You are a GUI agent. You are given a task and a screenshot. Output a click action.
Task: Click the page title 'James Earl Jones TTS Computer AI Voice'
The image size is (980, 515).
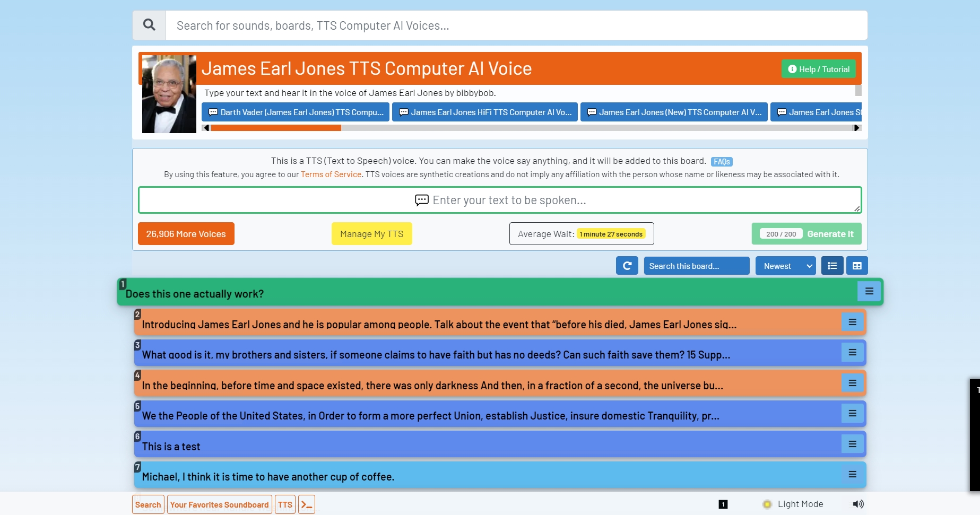click(x=367, y=68)
